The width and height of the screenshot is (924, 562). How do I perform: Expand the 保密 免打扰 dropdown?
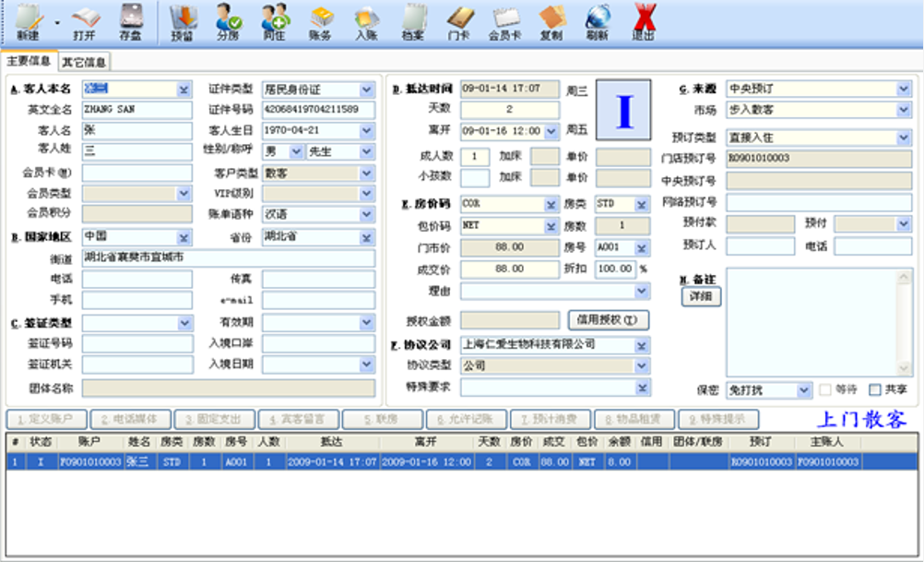point(804,390)
